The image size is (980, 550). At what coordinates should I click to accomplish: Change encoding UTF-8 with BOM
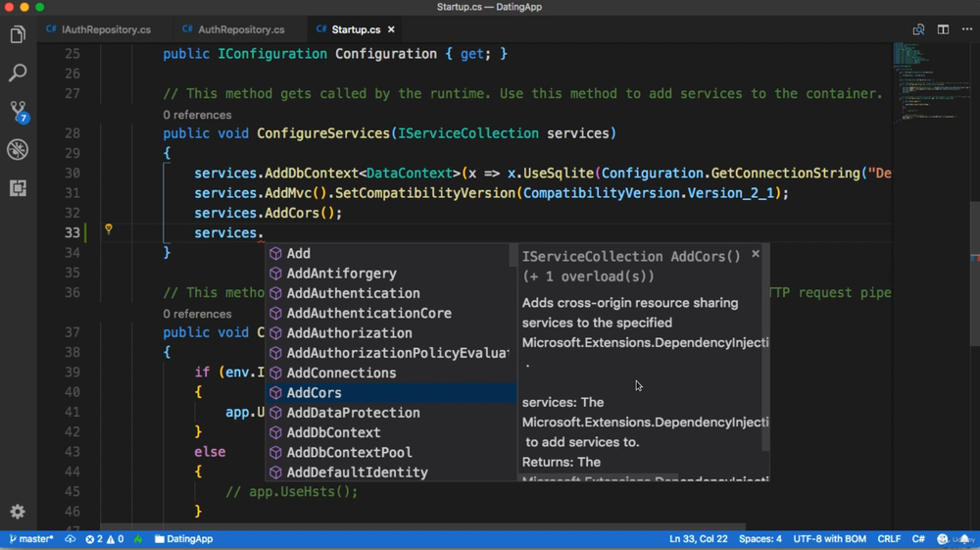[x=829, y=539]
